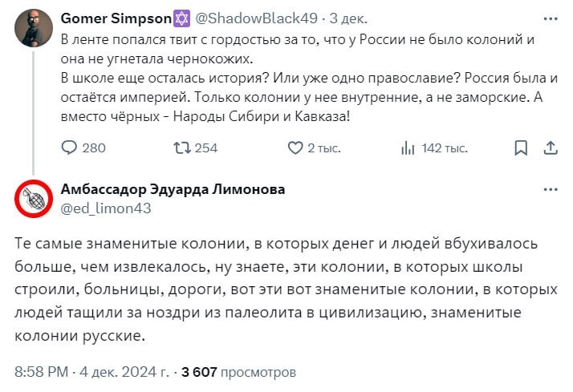Open more options on Limonov ambassador tweet
Viewport: 573px width, 392px height.
tap(551, 190)
